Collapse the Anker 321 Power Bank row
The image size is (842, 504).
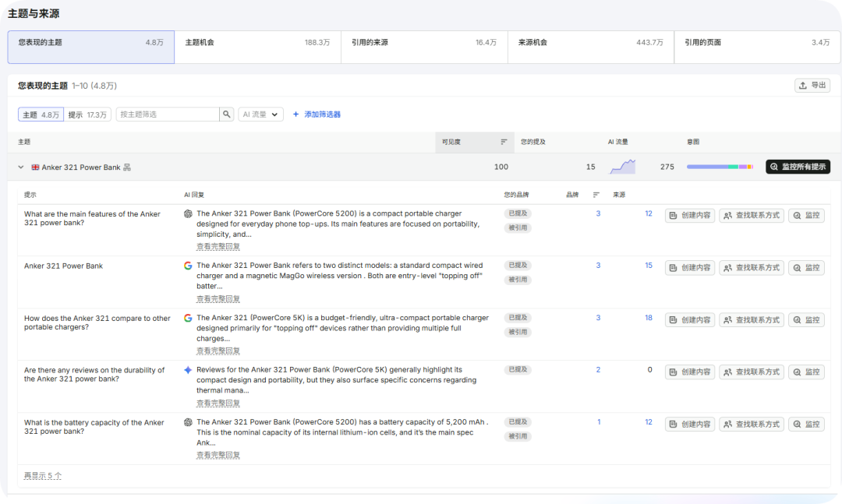click(x=20, y=167)
